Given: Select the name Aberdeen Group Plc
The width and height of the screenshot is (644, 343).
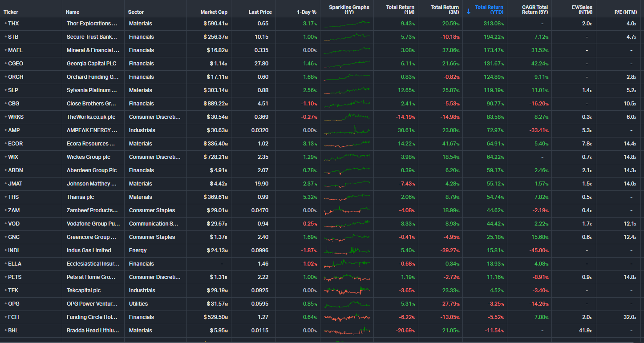Looking at the screenshot, I should 92,170.
